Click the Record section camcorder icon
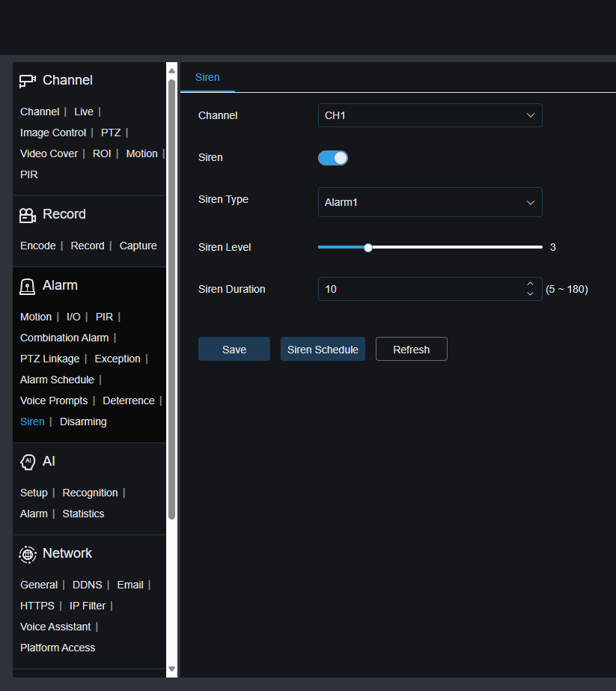 click(x=28, y=215)
